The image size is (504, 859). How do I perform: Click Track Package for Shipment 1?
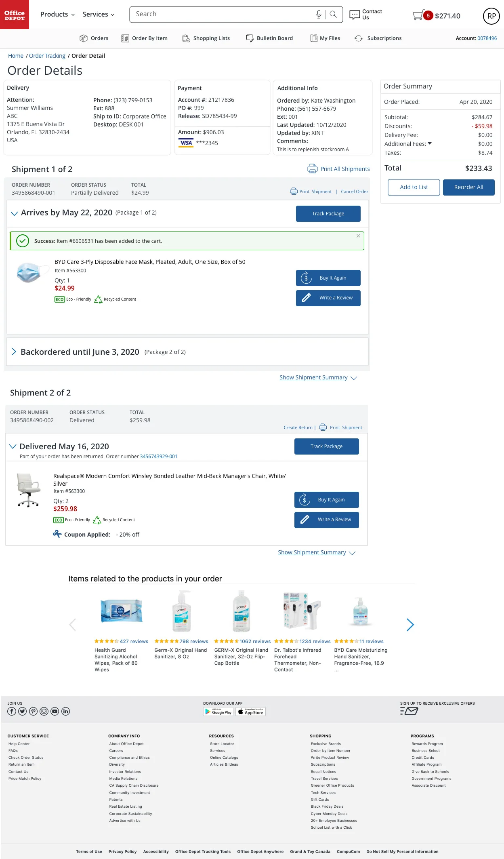328,214
